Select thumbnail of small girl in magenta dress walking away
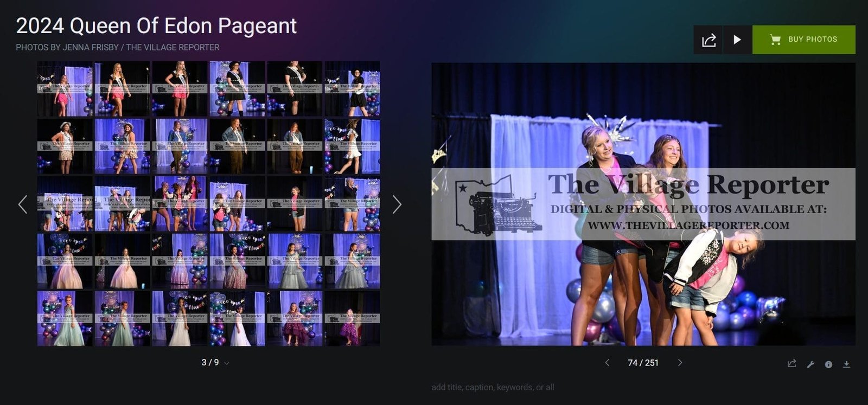The image size is (868, 405). click(352, 319)
